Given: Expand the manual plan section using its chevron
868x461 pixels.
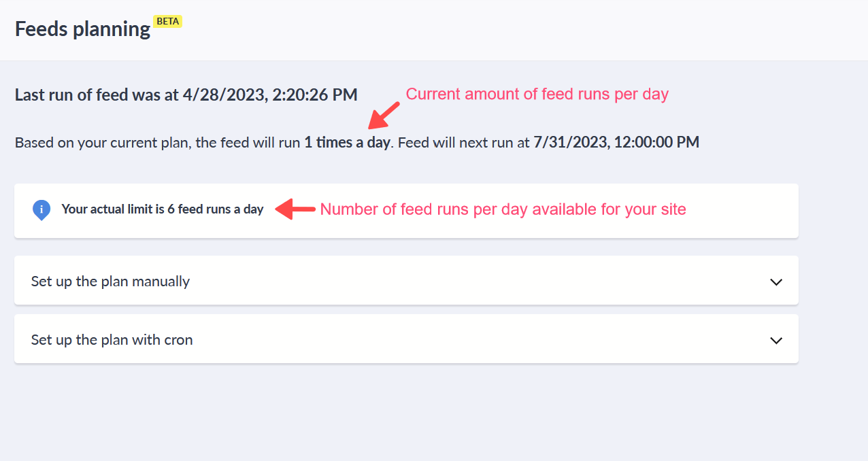Looking at the screenshot, I should 775,281.
